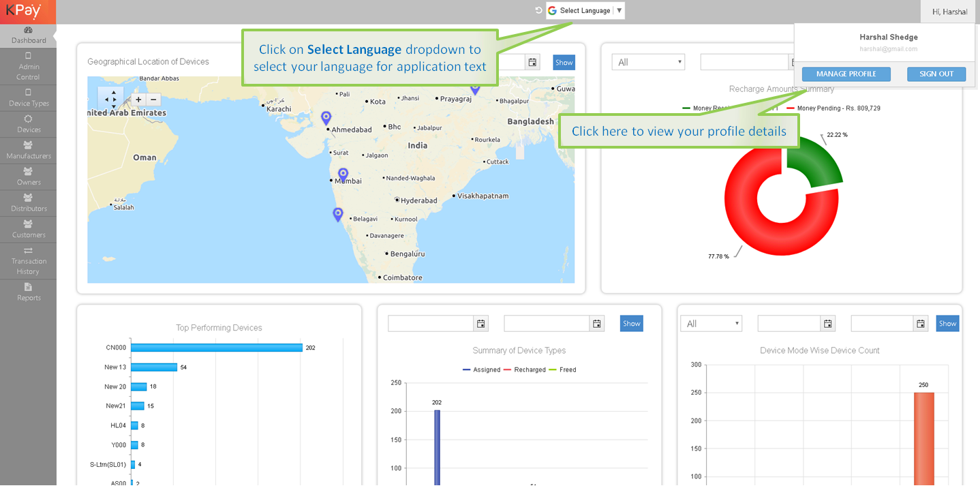The image size is (980, 488).
Task: Open the Reports sidebar page
Action: coord(28,292)
